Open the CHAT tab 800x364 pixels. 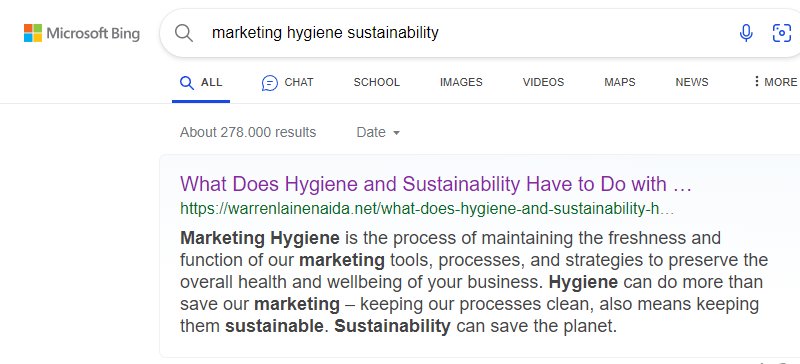(x=288, y=82)
